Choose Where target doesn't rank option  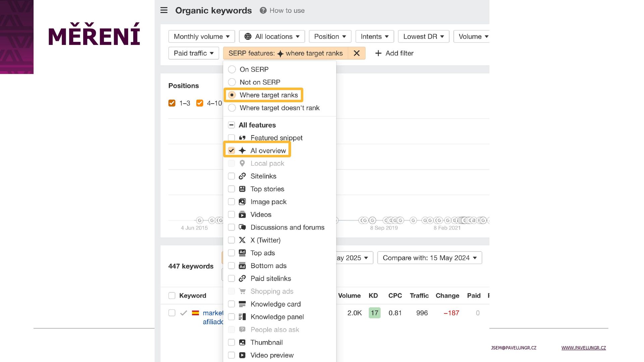232,108
